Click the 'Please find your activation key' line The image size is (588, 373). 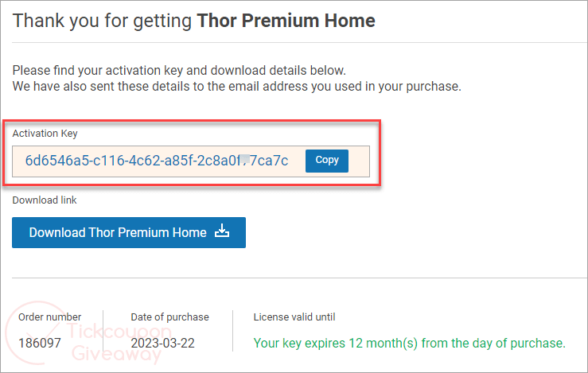pyautogui.click(x=179, y=70)
